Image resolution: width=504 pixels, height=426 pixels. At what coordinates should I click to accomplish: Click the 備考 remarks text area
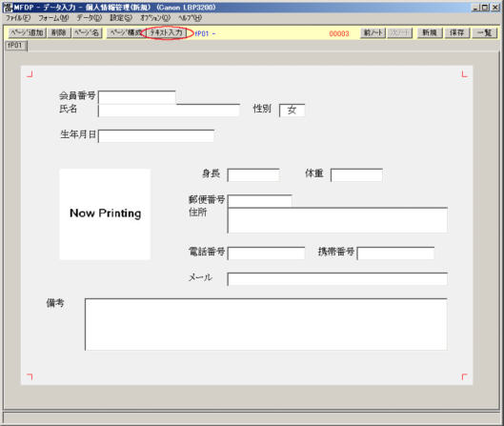tap(266, 324)
